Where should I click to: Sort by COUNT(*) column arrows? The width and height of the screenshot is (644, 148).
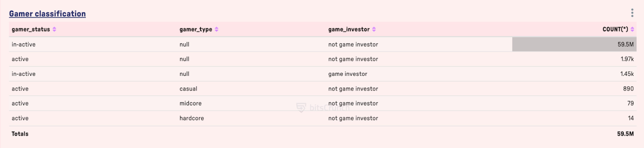pos(632,29)
